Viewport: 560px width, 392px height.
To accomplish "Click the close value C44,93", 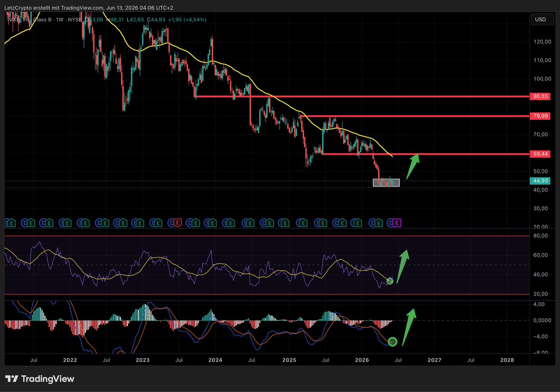I will point(156,20).
